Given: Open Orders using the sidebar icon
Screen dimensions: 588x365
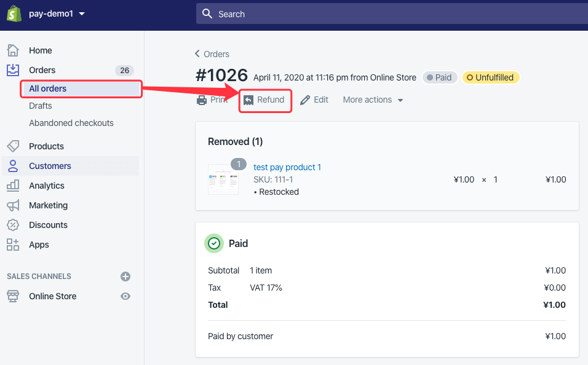Looking at the screenshot, I should [x=12, y=69].
